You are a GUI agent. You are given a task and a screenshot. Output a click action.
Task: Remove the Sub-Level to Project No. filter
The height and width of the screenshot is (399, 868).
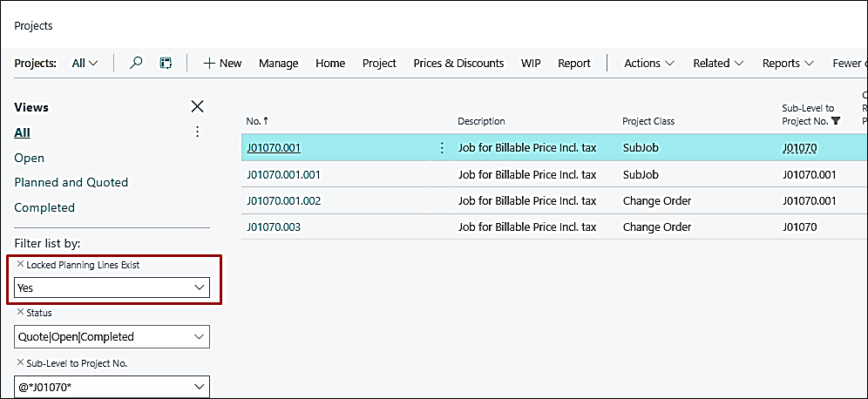(21, 362)
